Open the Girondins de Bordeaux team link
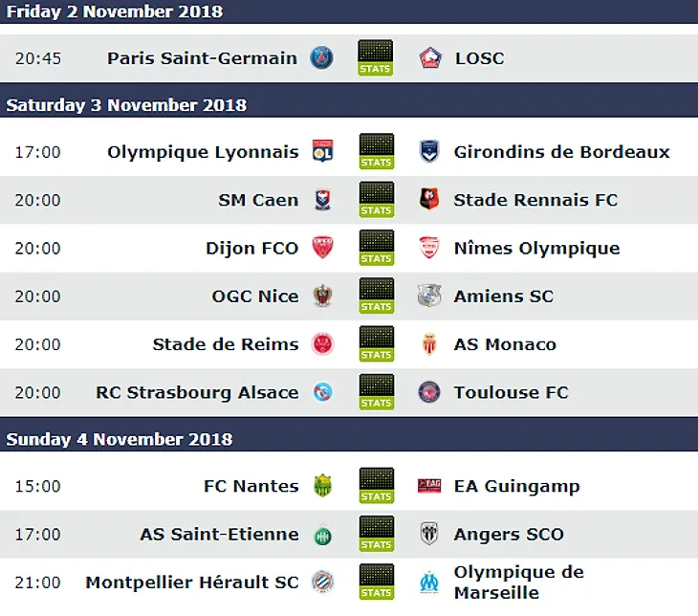The image size is (698, 616). (x=562, y=151)
